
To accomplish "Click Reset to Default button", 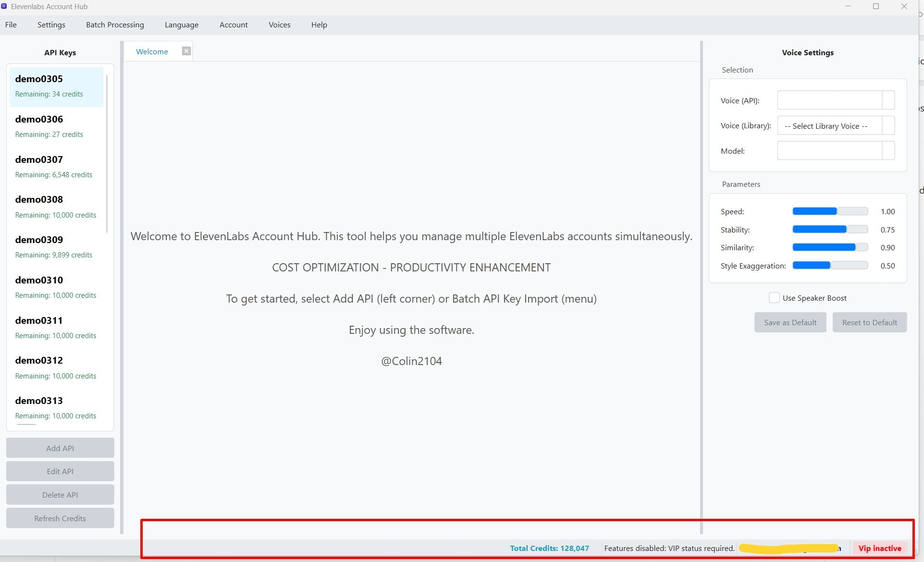I will click(869, 322).
